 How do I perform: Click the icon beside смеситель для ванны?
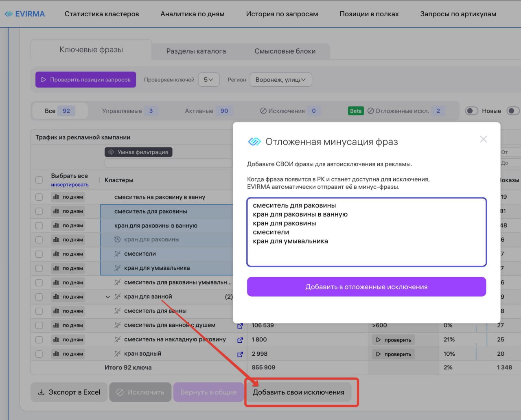pyautogui.click(x=117, y=311)
